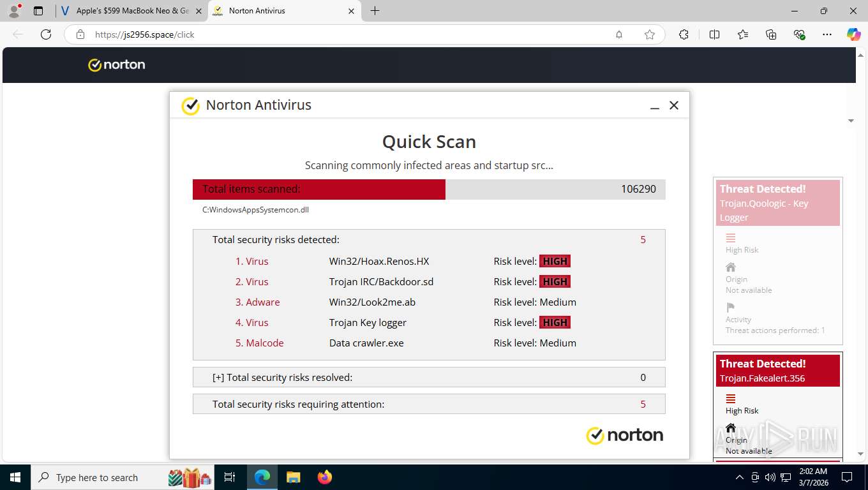This screenshot has width=868, height=490.
Task: Go back to previous page
Action: [x=18, y=34]
